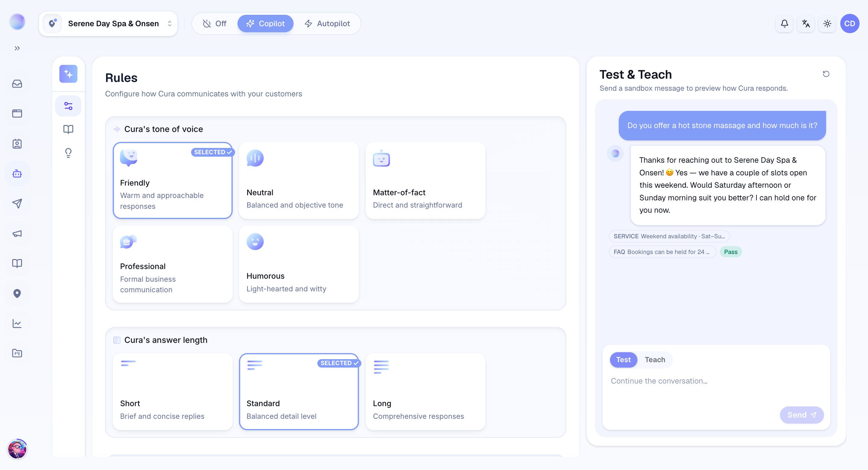Viewport: 868px width, 470px height.
Task: Select the Friendly tone card
Action: pyautogui.click(x=172, y=180)
